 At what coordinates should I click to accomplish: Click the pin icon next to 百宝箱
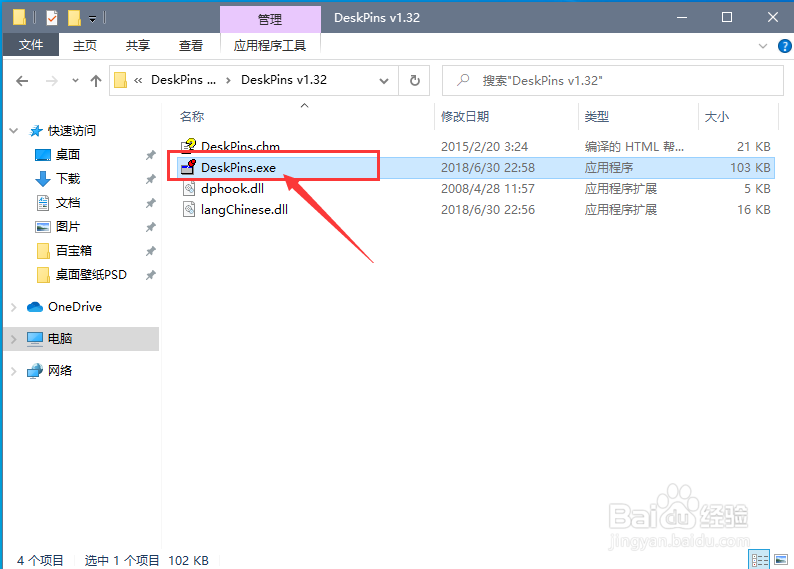pos(150,251)
